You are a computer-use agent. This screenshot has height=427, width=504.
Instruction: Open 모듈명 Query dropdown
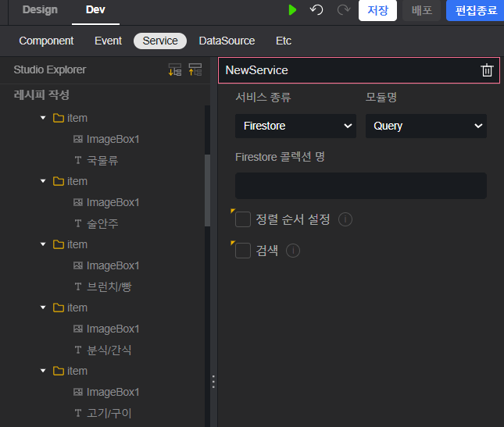[426, 126]
